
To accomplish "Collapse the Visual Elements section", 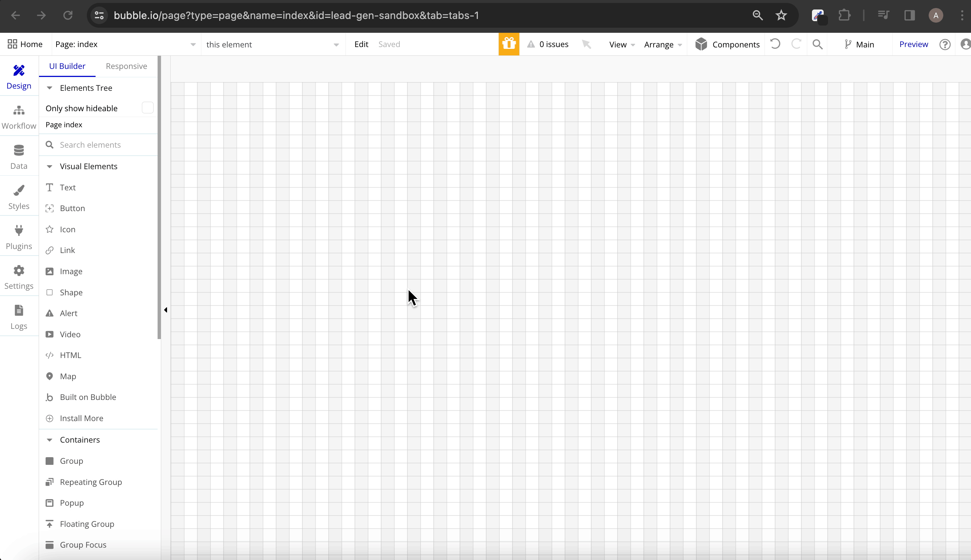I will [x=49, y=167].
